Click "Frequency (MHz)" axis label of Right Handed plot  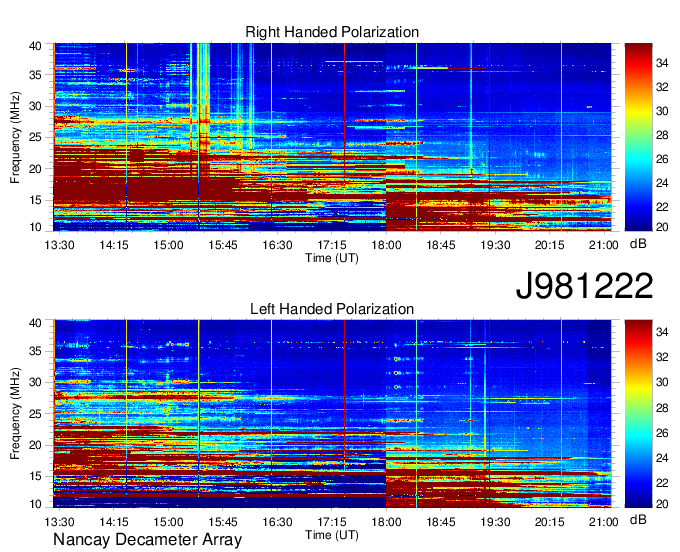pyautogui.click(x=15, y=137)
